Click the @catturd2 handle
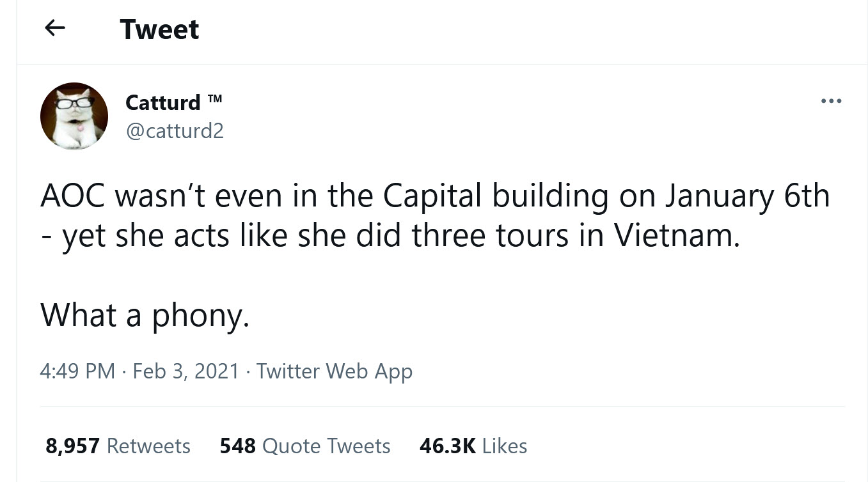868x482 pixels. click(175, 131)
